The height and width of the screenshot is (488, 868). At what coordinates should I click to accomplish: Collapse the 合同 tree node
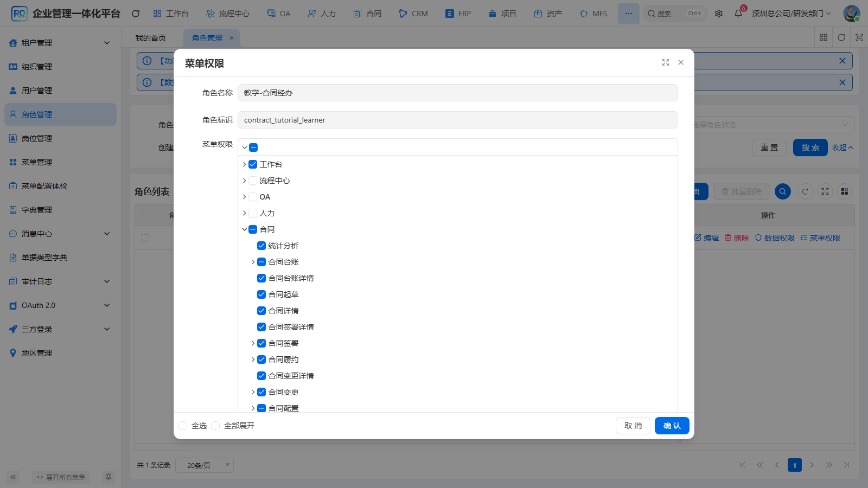pyautogui.click(x=244, y=229)
